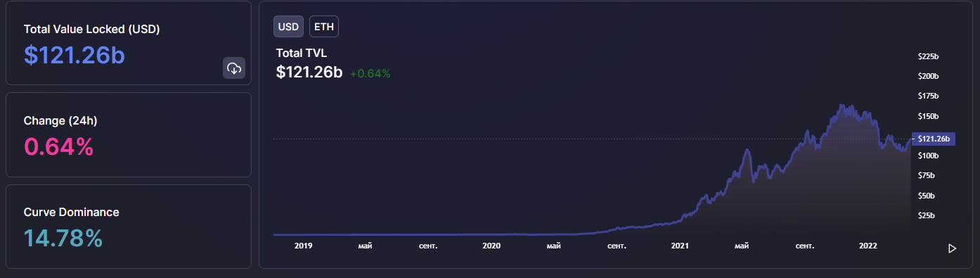Click the 2019 label on time axis

(304, 246)
